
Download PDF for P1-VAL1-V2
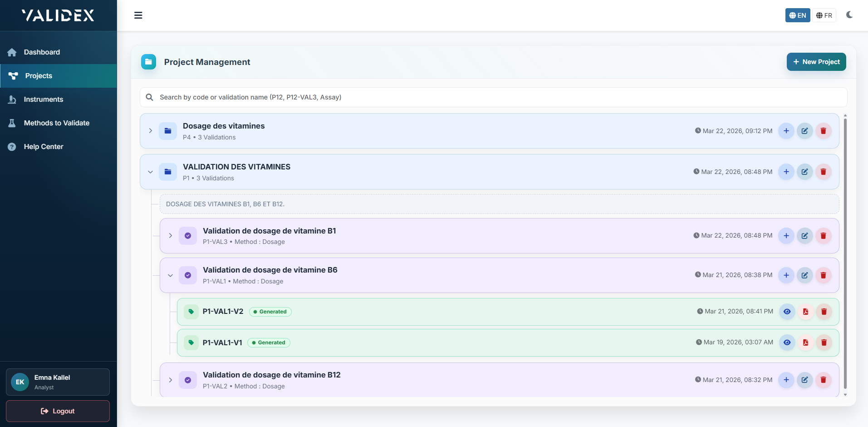(805, 312)
